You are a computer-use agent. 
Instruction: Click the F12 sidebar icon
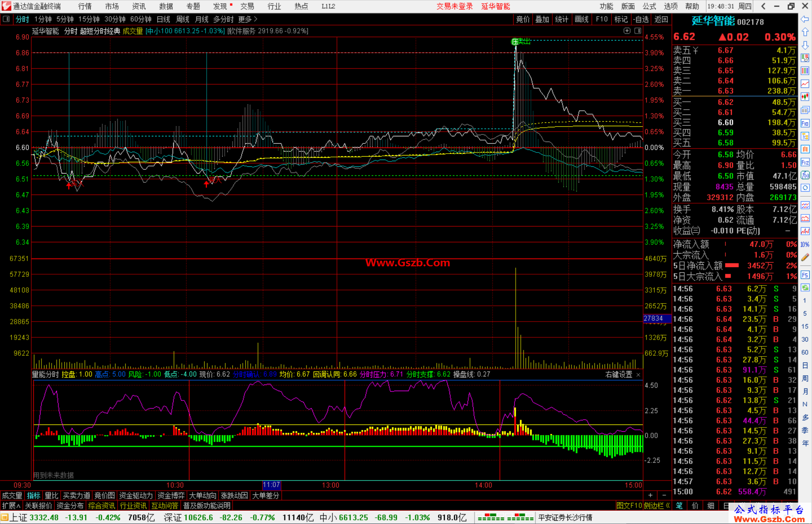coord(805,162)
